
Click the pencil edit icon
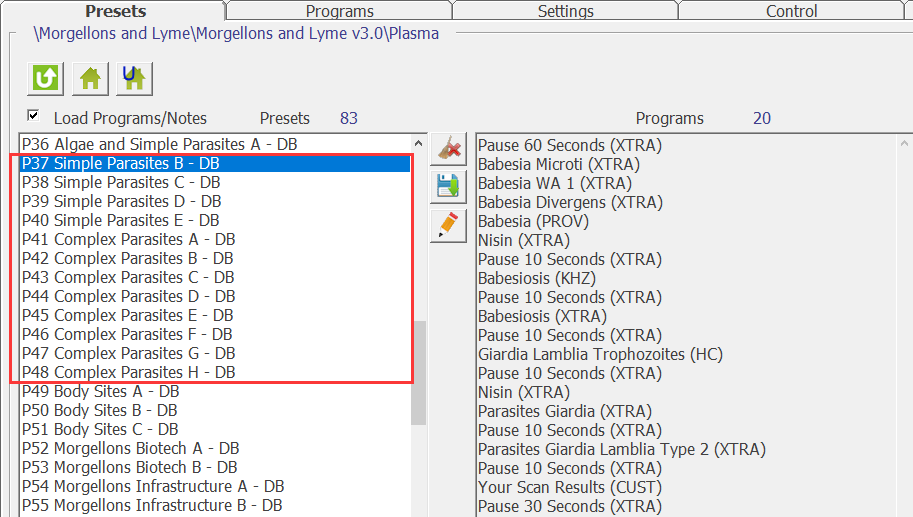pyautogui.click(x=449, y=225)
